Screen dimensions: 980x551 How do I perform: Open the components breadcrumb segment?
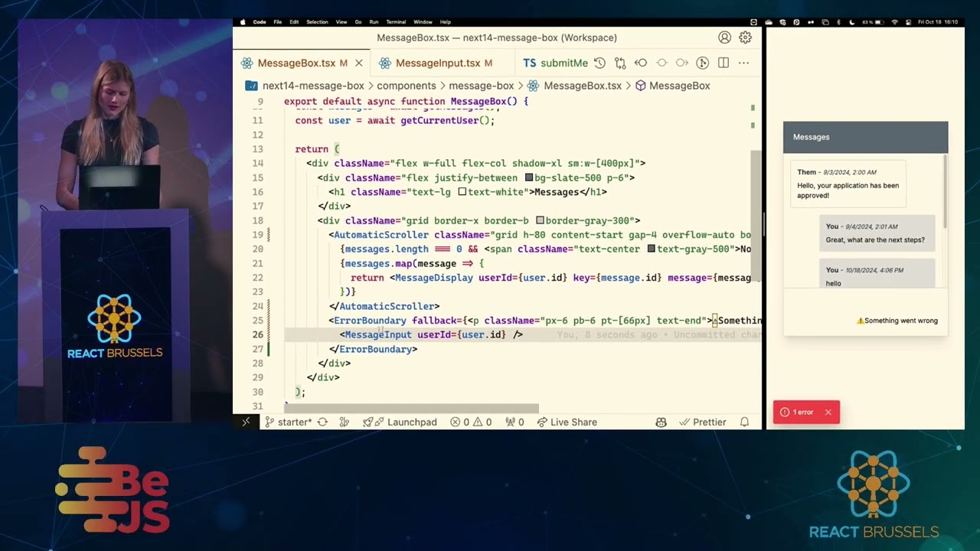tap(406, 86)
